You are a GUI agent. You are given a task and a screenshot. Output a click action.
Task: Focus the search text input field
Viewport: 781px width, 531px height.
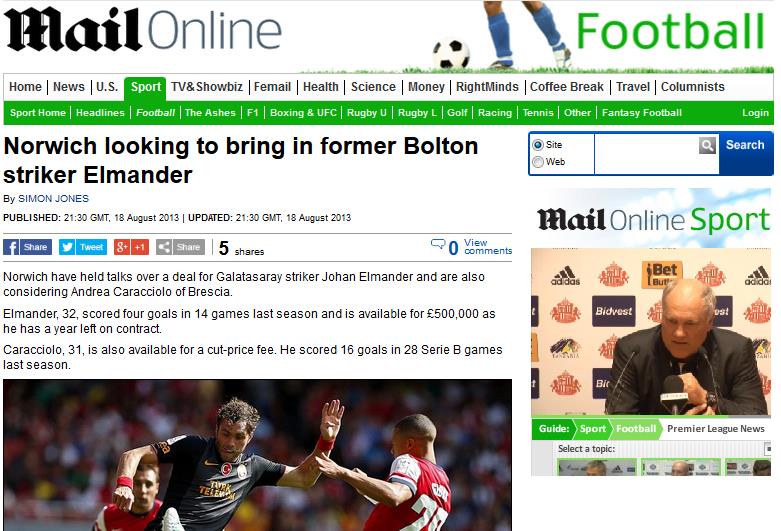tap(647, 154)
